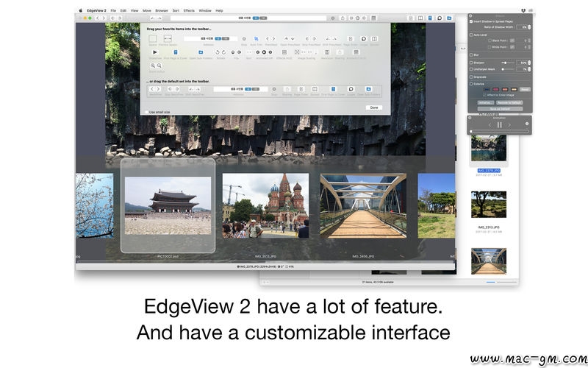Select the Korean palace thumbnail in filmstrip
The height and width of the screenshot is (368, 588).
168,206
